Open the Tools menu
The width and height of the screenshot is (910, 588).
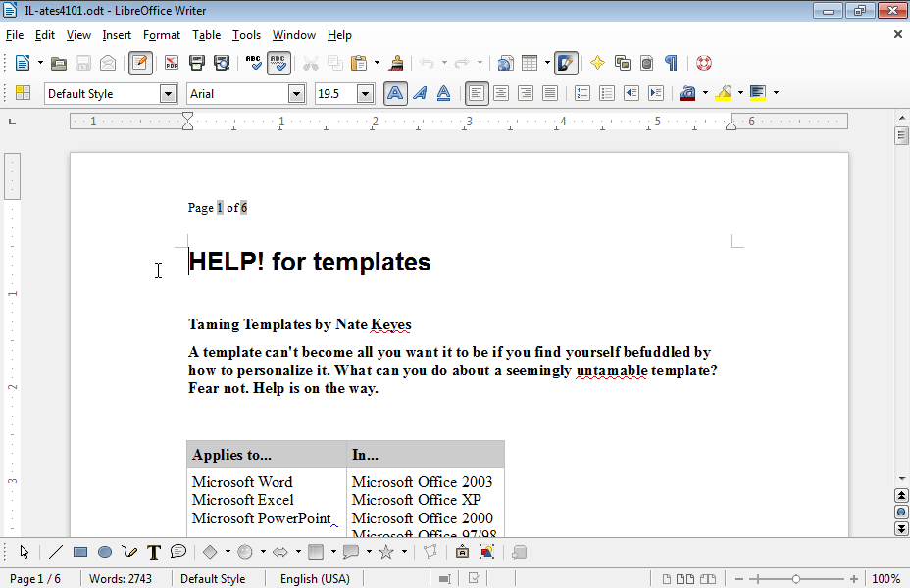(x=247, y=35)
